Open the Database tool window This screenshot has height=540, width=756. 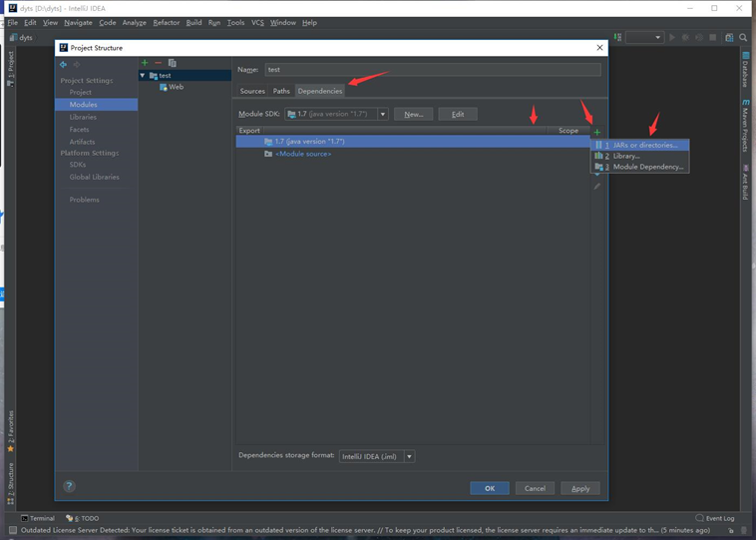point(745,70)
